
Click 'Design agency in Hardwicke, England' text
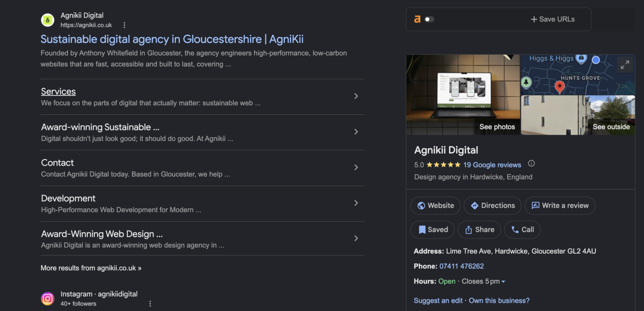pos(473,177)
